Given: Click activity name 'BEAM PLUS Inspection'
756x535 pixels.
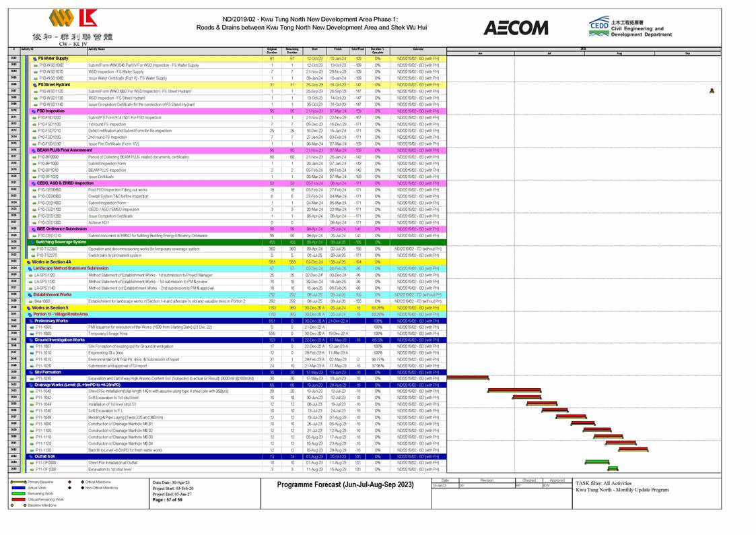Looking at the screenshot, I should pyautogui.click(x=107, y=170).
